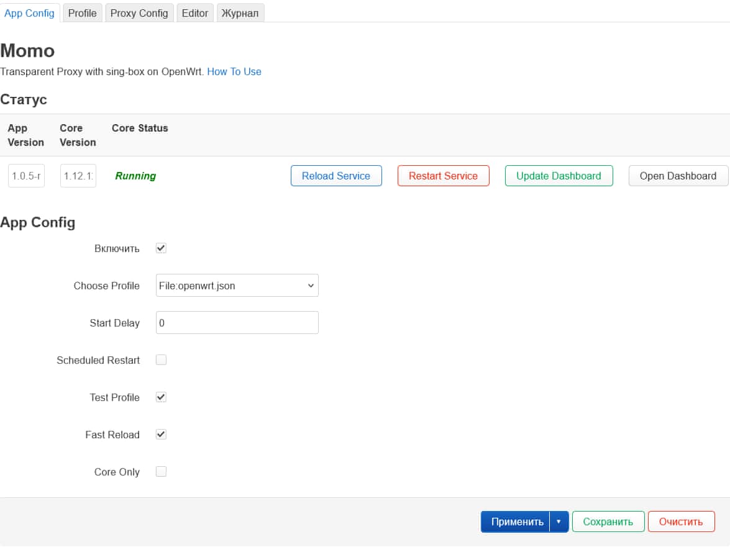Switch to the Profile tab

(x=82, y=13)
